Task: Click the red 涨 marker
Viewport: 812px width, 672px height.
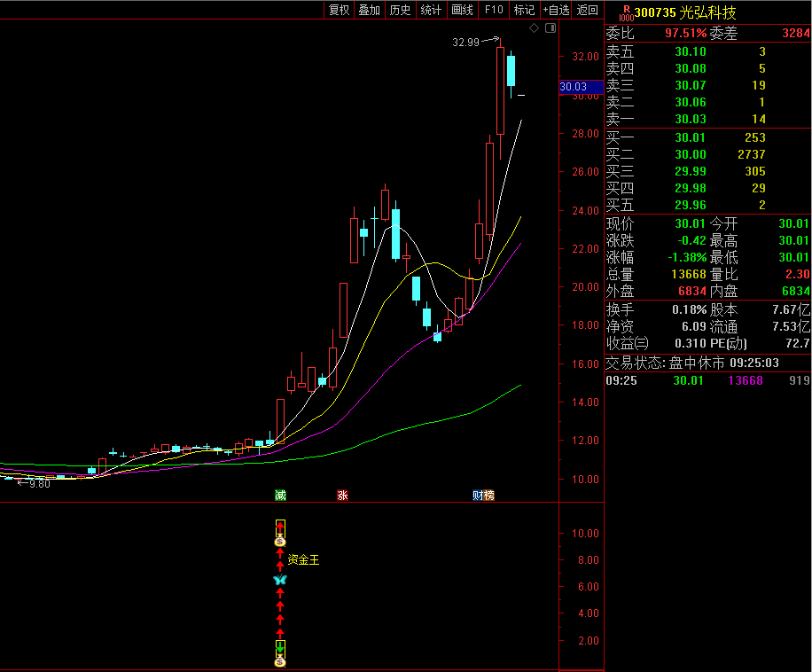Action: 342,496
